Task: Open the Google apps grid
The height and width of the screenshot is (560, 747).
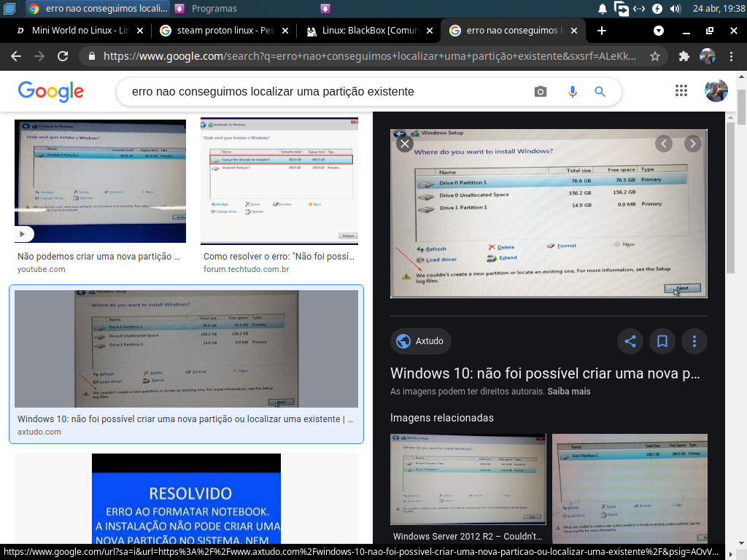Action: [681, 90]
